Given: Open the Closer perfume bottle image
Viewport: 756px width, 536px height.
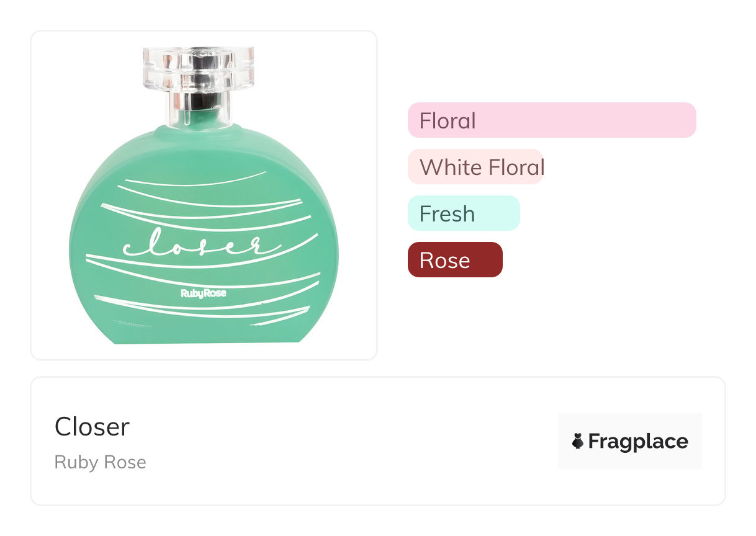Looking at the screenshot, I should [204, 195].
